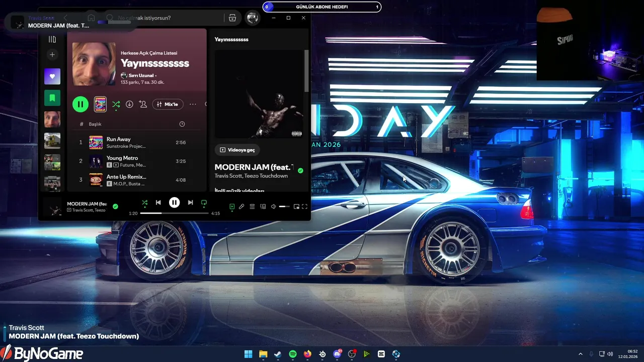Viewport: 644px width, 362px height.
Task: Click the Yayınsssssss playlist cover photo
Action: pyautogui.click(x=94, y=64)
